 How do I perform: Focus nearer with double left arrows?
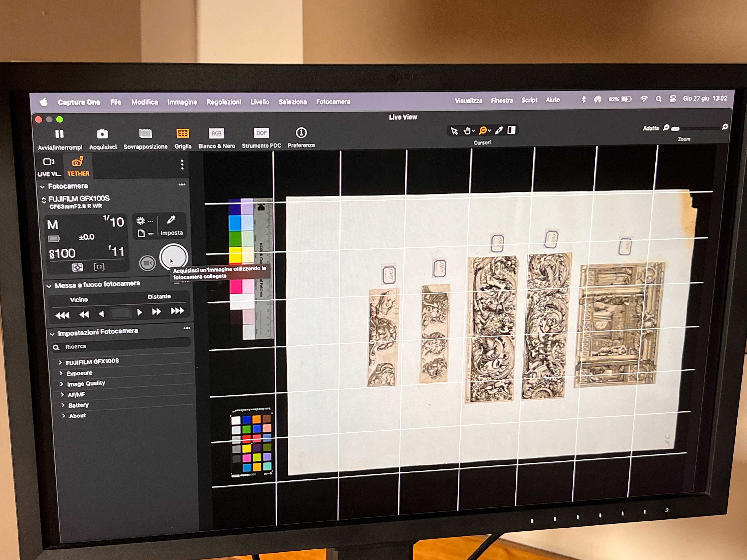(84, 315)
